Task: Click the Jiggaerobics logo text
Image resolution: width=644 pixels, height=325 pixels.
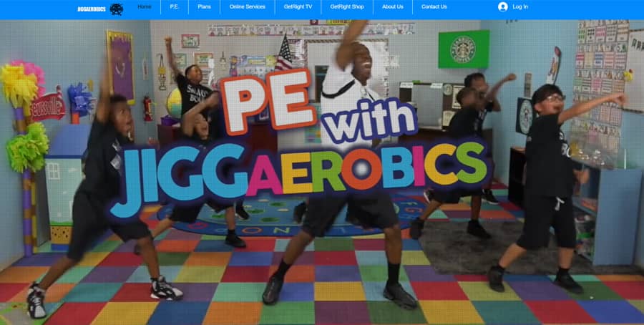Action: point(91,9)
